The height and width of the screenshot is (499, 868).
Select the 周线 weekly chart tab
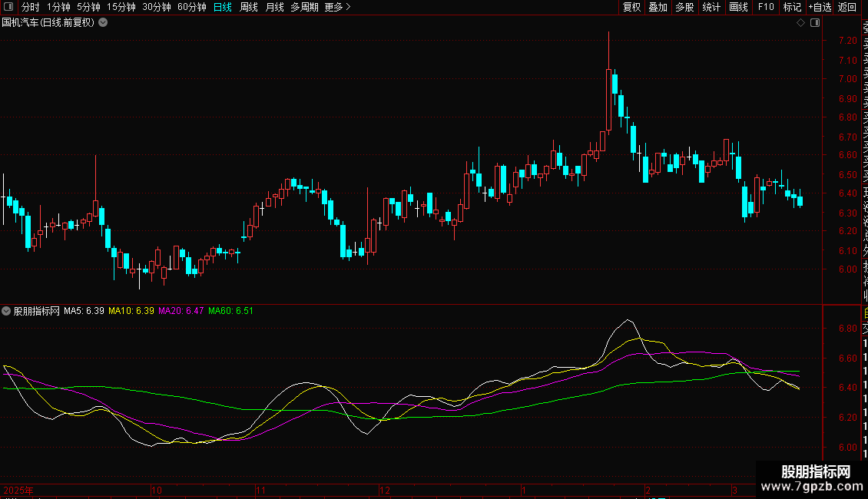tap(249, 7)
